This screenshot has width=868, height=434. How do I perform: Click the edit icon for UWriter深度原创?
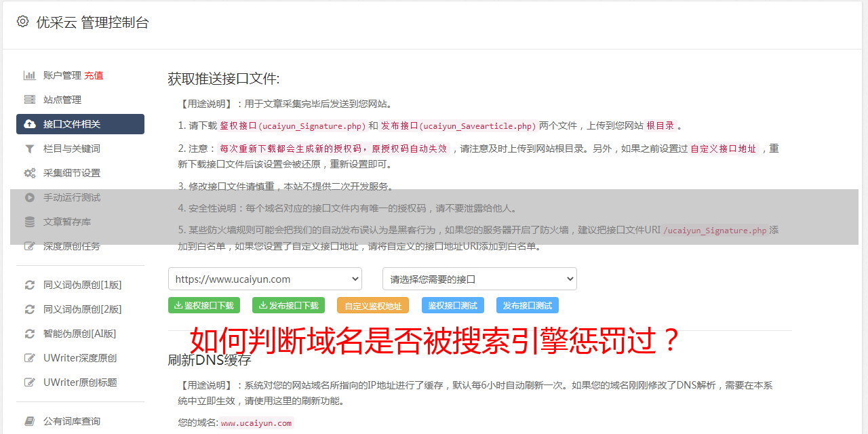pos(30,358)
